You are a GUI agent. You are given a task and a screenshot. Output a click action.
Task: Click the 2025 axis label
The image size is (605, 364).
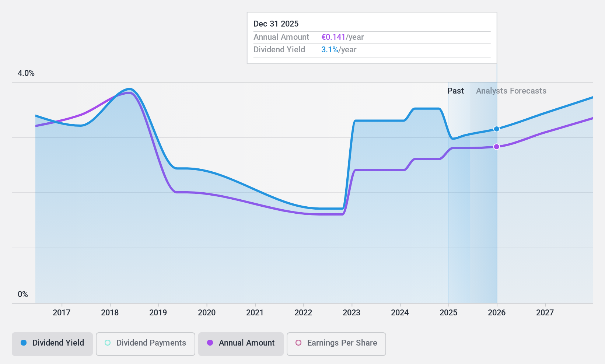pos(448,313)
